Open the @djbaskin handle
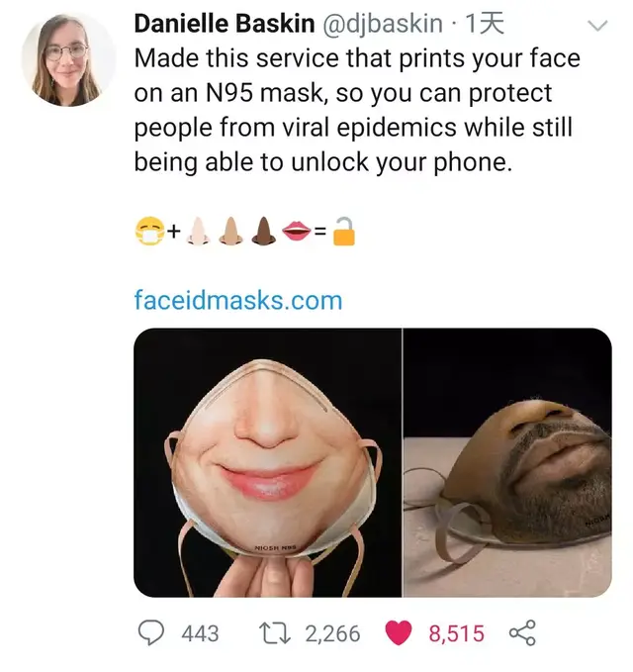Viewport: 633px width, 672px height. coord(376,24)
